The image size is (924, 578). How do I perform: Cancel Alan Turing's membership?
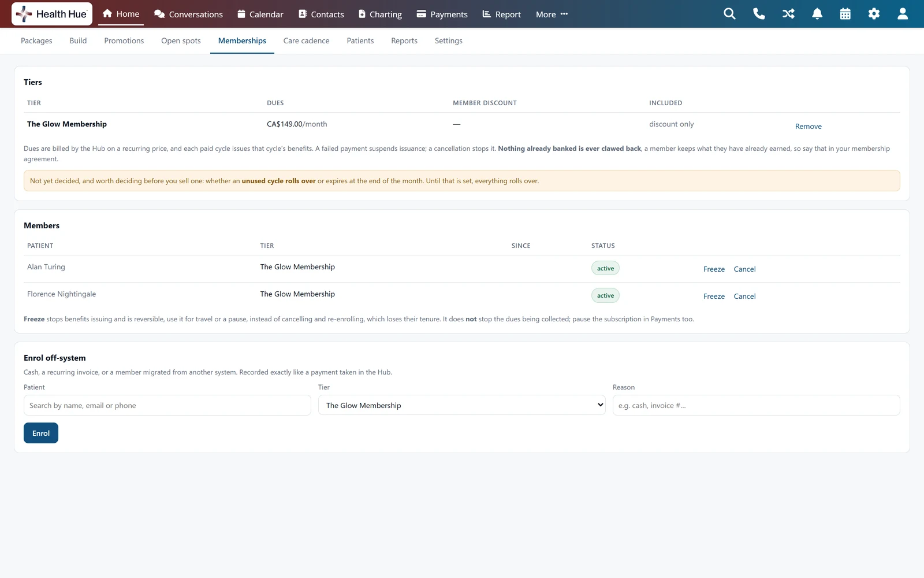[x=744, y=269]
